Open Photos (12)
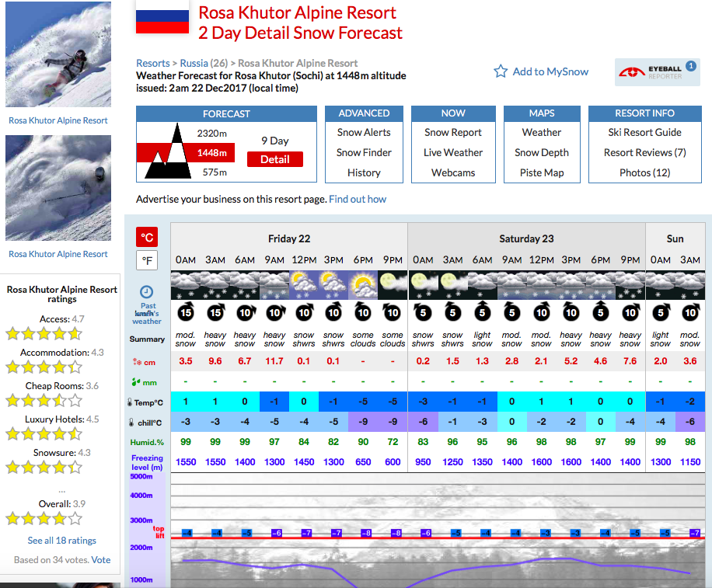 point(644,173)
